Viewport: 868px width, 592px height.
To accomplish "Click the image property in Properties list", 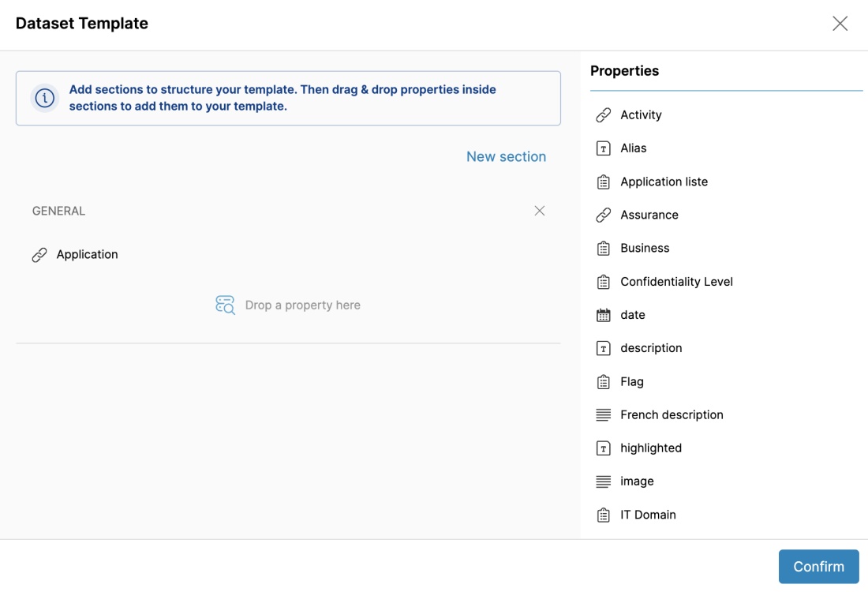I will coord(637,481).
